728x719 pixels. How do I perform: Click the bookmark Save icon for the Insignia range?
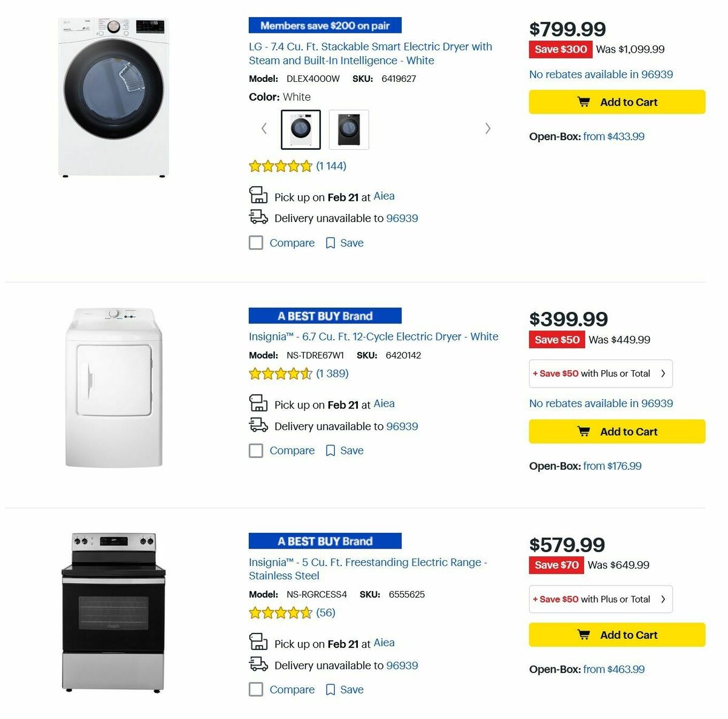pos(330,689)
